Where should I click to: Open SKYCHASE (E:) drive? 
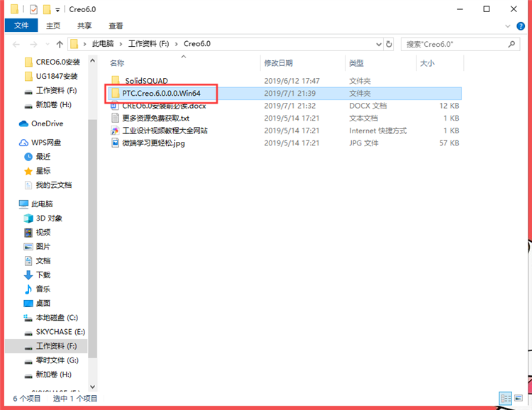(x=60, y=332)
